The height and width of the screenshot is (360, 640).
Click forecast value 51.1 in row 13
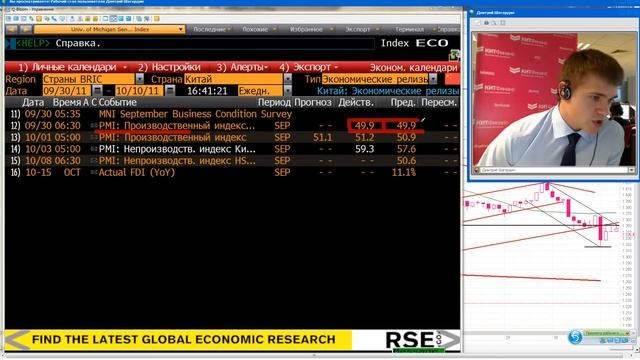coord(322,138)
